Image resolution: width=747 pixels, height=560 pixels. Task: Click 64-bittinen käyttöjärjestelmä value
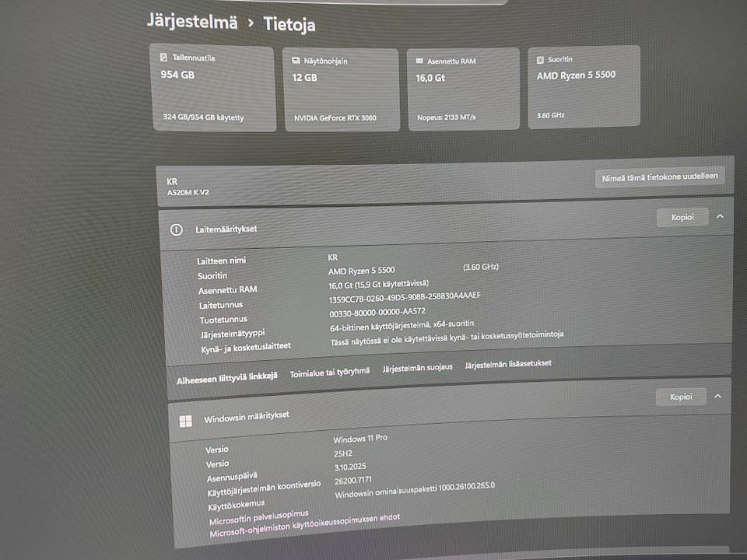click(402, 326)
